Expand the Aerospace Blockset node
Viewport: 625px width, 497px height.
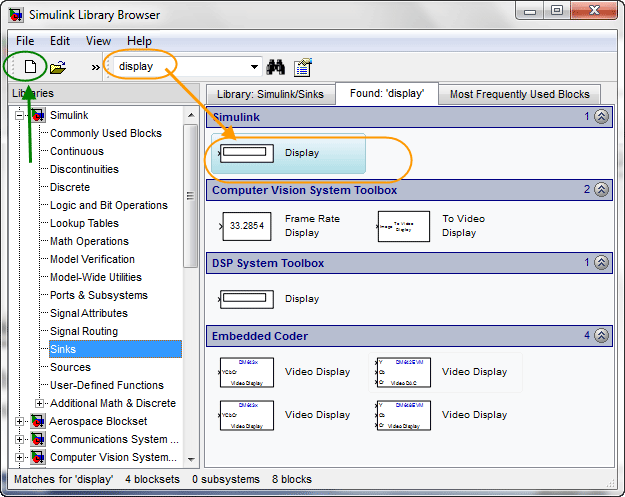19,421
